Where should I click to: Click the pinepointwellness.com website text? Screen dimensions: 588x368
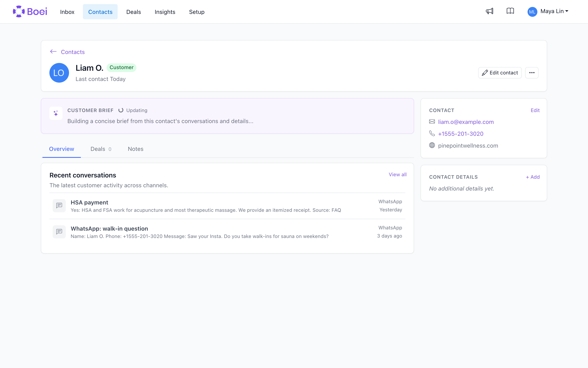click(468, 146)
